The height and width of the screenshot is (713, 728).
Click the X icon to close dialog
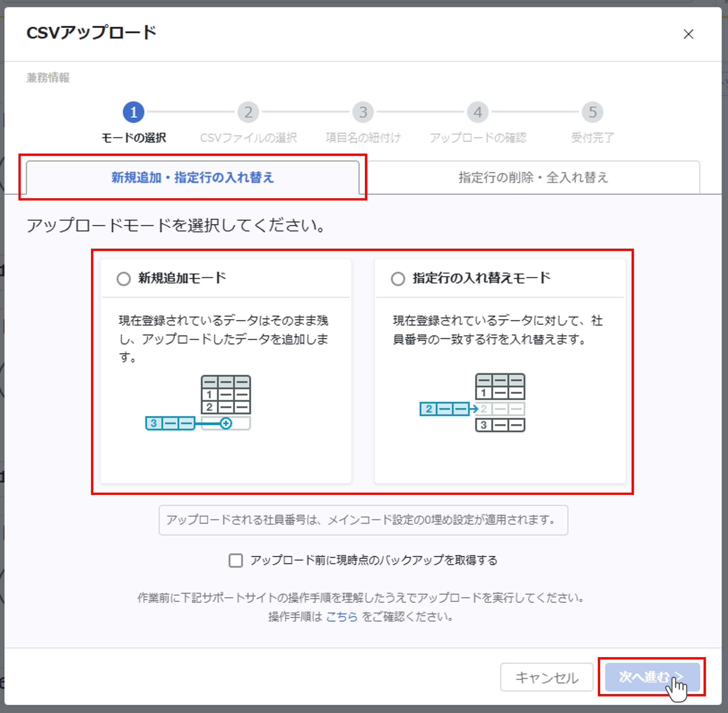pyautogui.click(x=688, y=34)
